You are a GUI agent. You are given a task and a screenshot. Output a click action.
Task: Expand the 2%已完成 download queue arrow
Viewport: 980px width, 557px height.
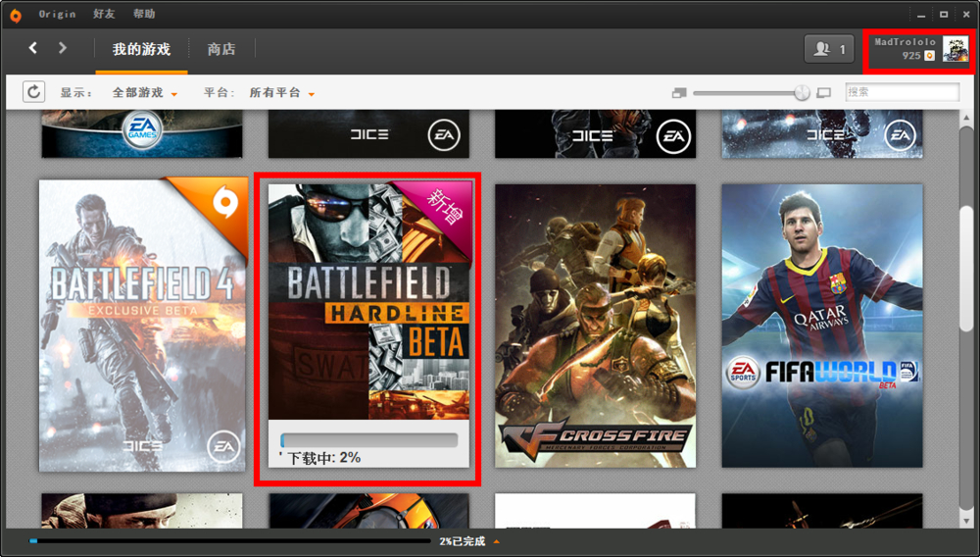497,541
